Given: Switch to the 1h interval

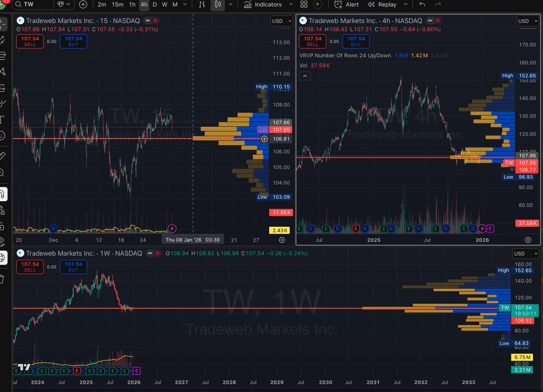Looking at the screenshot, I should pyautogui.click(x=132, y=5).
